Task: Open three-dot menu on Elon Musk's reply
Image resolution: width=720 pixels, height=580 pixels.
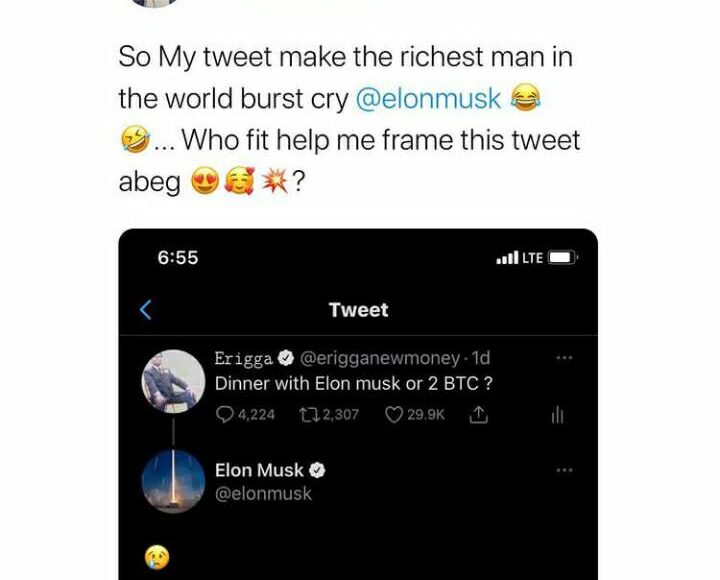Action: click(x=564, y=470)
